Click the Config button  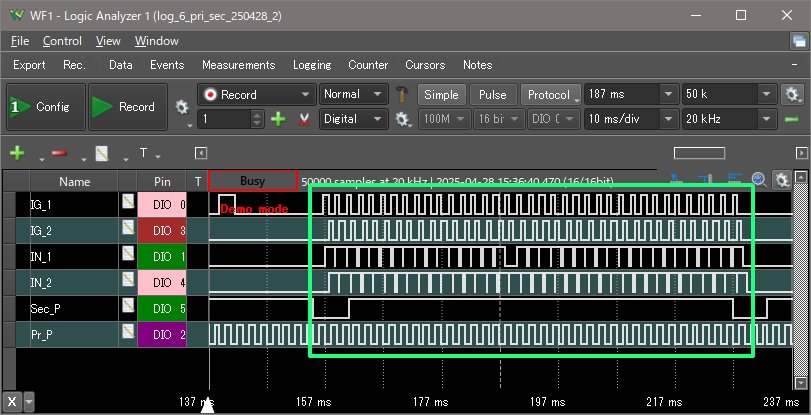point(46,107)
